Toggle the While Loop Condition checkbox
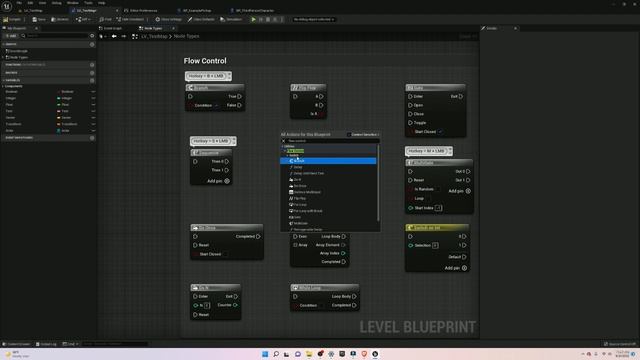640x360 pixels. (x=321, y=305)
